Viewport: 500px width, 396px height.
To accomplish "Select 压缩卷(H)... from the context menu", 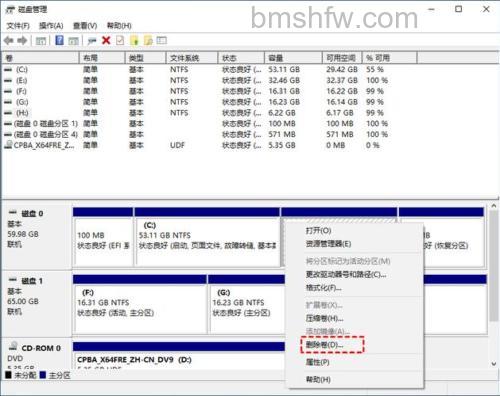I will [324, 318].
